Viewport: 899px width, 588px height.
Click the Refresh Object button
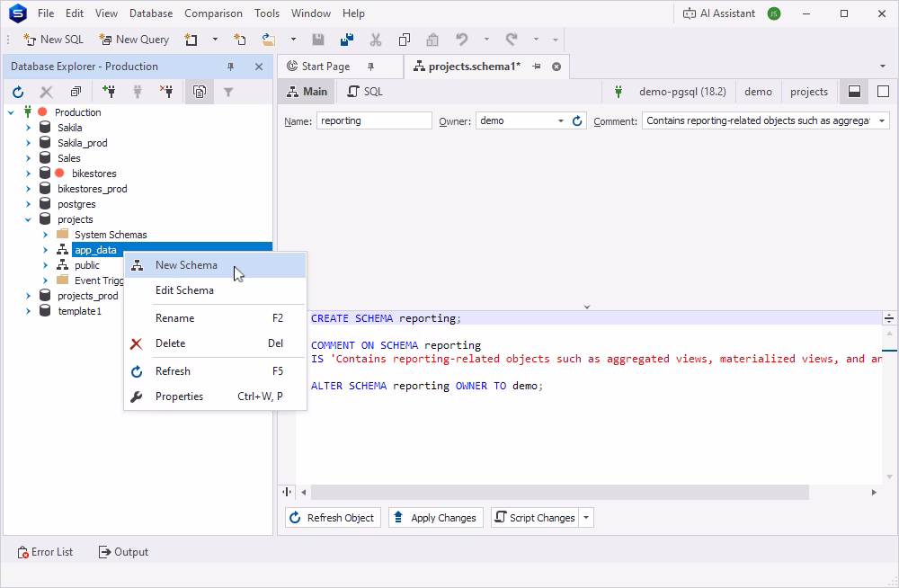333,518
